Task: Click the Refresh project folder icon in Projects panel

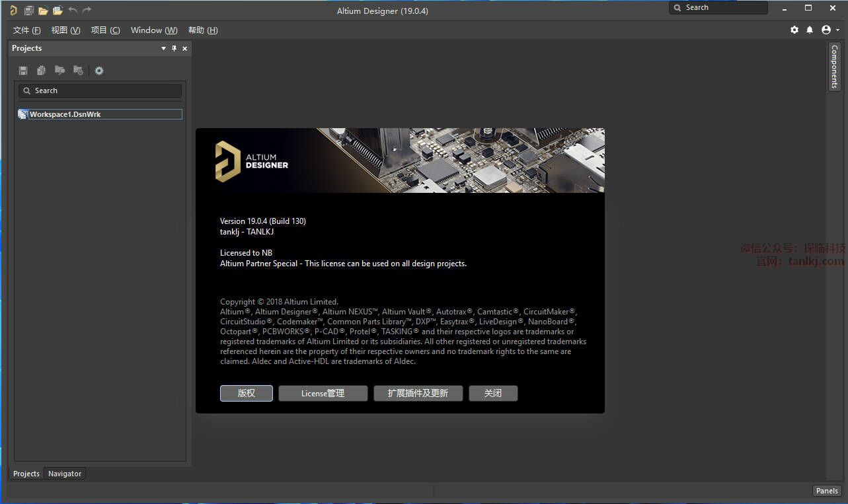Action: (78, 70)
